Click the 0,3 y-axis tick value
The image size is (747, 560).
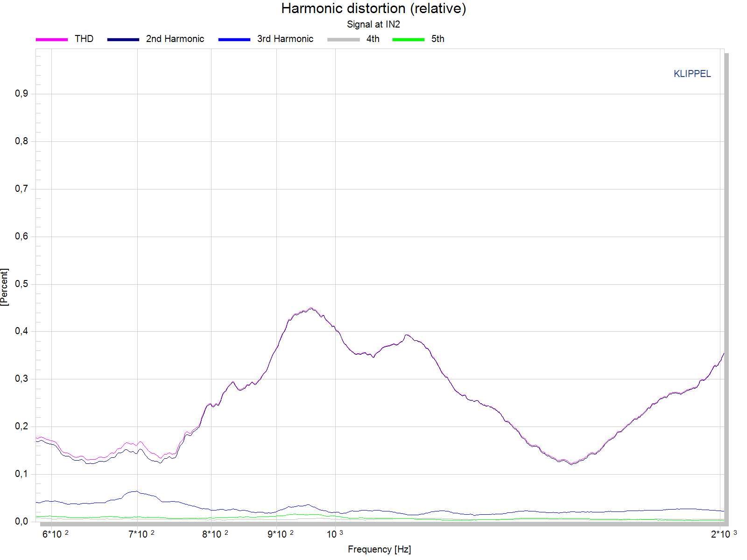pyautogui.click(x=21, y=378)
